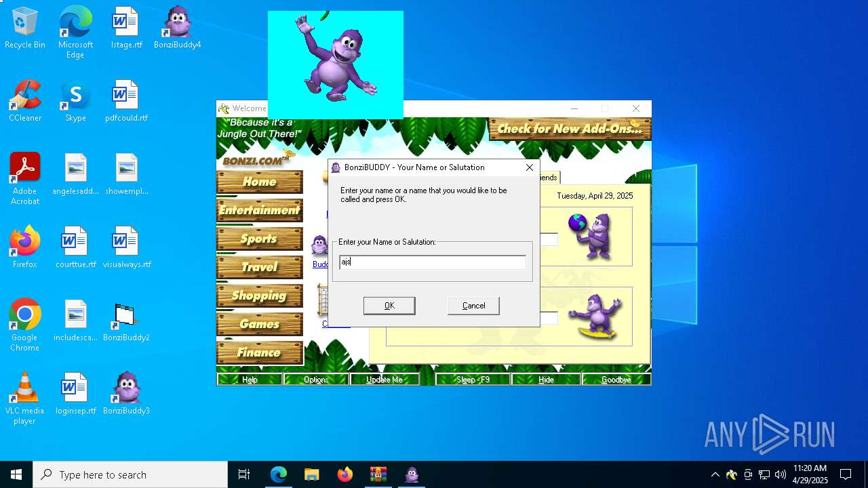Image resolution: width=868 pixels, height=488 pixels.
Task: Open the Windows Start menu
Action: coord(16,474)
